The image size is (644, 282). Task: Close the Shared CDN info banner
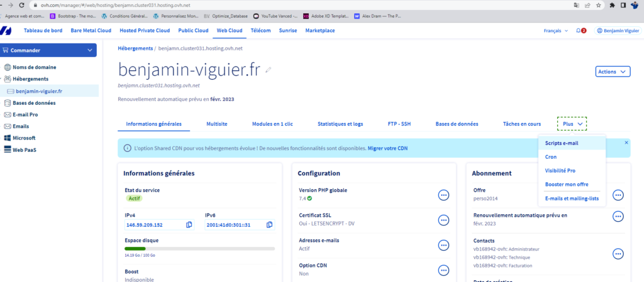pyautogui.click(x=626, y=143)
